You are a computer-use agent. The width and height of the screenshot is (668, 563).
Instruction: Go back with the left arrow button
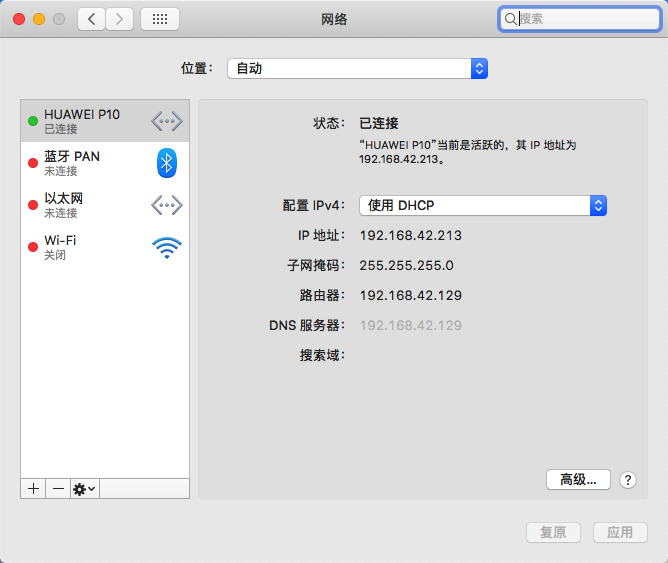click(x=92, y=19)
